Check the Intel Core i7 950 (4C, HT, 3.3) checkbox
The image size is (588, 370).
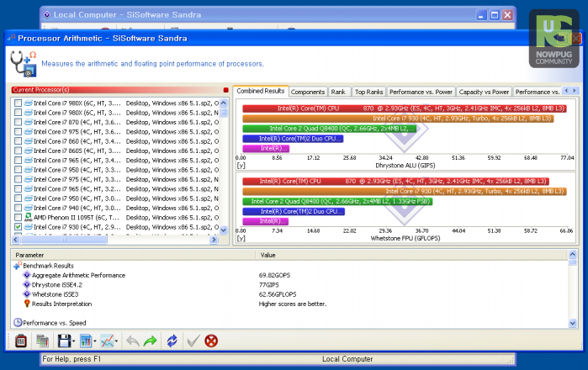click(x=18, y=170)
